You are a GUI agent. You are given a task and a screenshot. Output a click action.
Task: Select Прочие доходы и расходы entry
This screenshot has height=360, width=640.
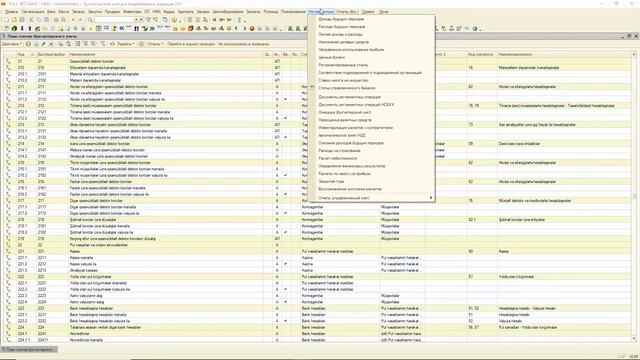pyautogui.click(x=340, y=34)
